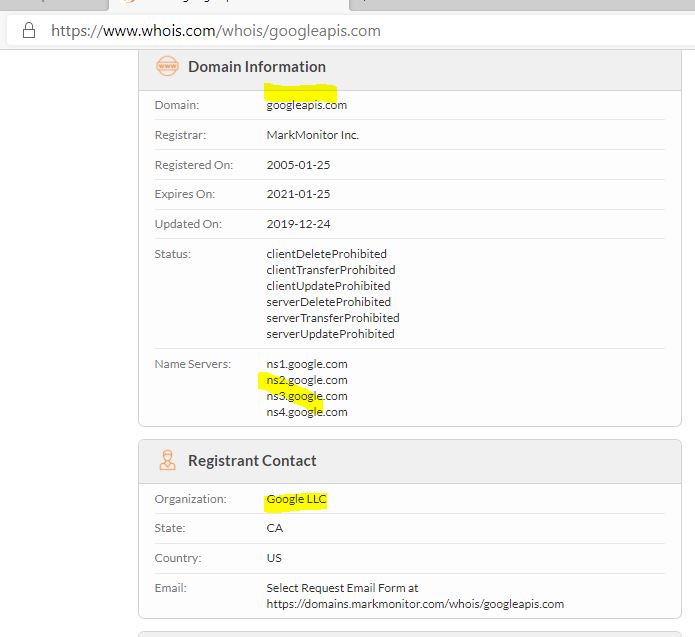Click the Country value US

274,558
